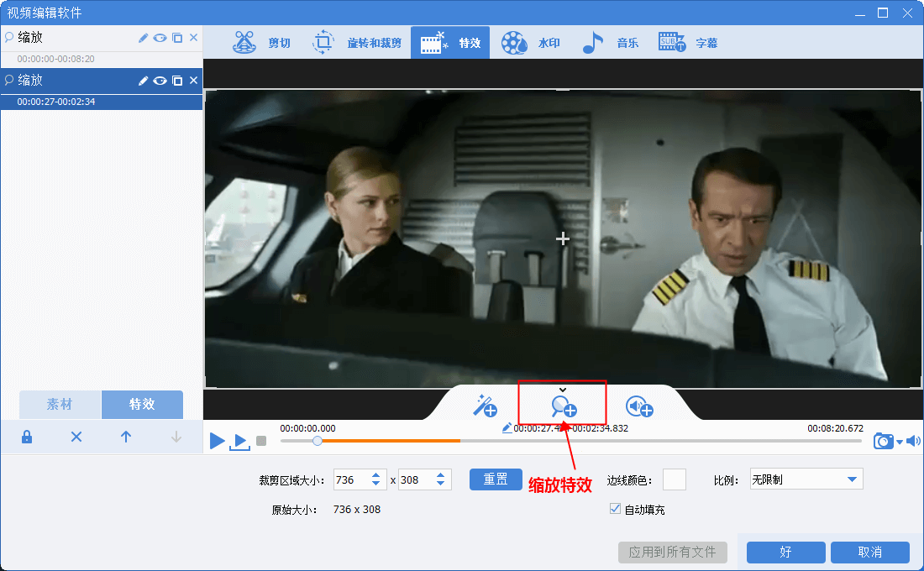924x571 pixels.
Task: Play the selected segment only
Action: point(239,442)
